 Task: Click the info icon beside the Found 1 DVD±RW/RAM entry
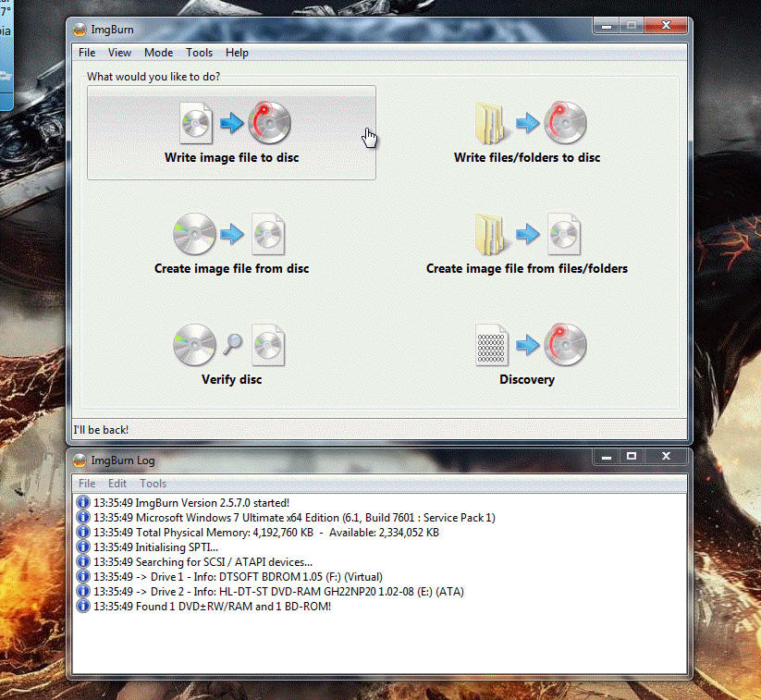click(x=83, y=607)
